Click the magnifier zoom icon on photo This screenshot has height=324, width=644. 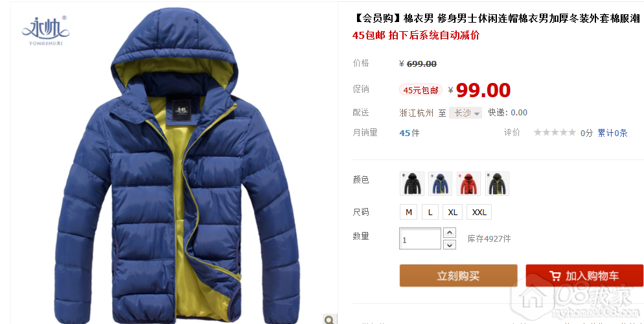[330, 319]
